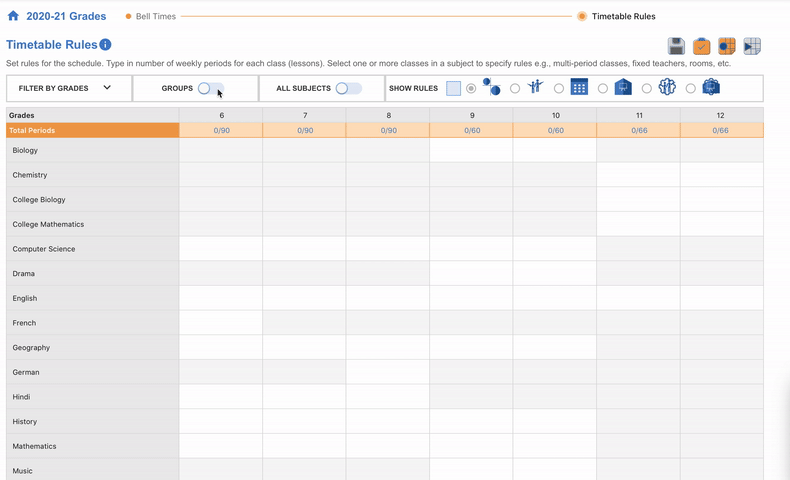Click the Computer Science cell for grade 7
This screenshot has width=790, height=480.
pos(304,249)
